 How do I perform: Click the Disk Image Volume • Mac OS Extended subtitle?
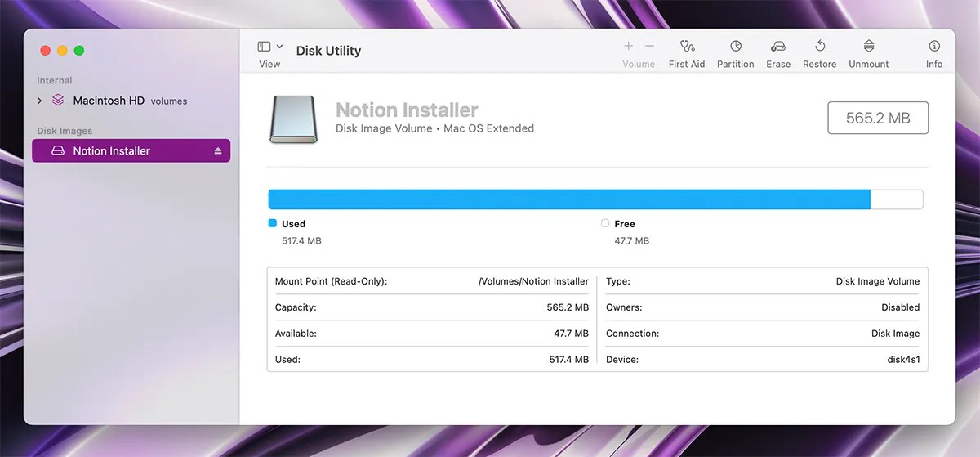point(434,128)
